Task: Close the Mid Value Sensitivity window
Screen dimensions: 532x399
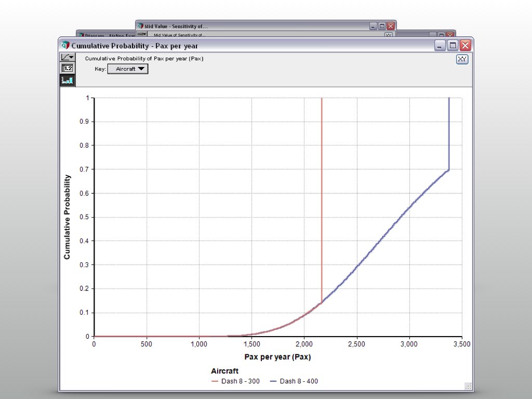Action: [x=391, y=26]
